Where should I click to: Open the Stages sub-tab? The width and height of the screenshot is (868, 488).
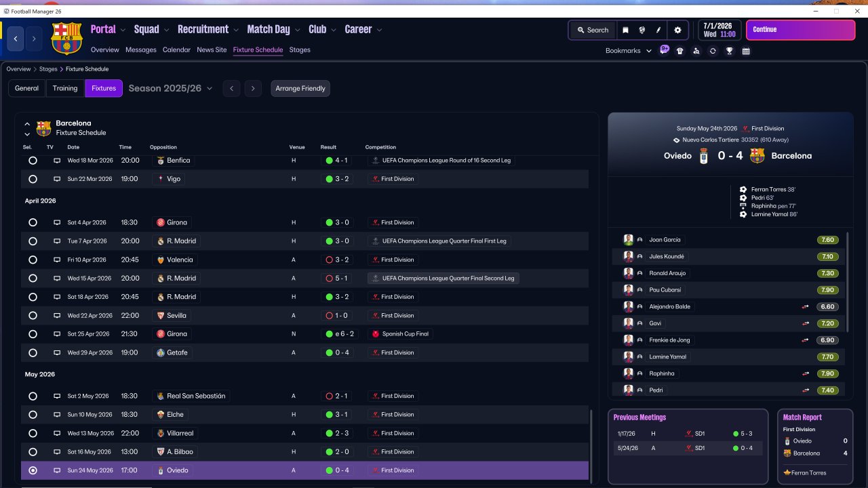(300, 50)
